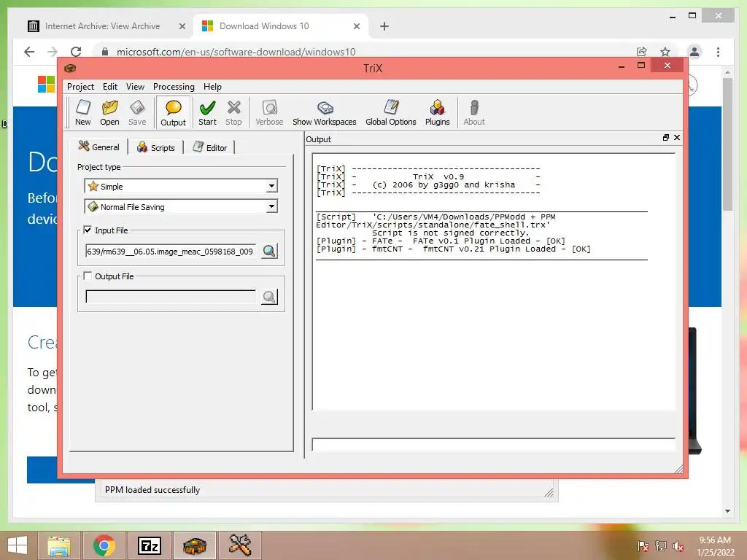Click the Chrome page vertical scrollbar
747x560 pixels.
[x=727, y=144]
